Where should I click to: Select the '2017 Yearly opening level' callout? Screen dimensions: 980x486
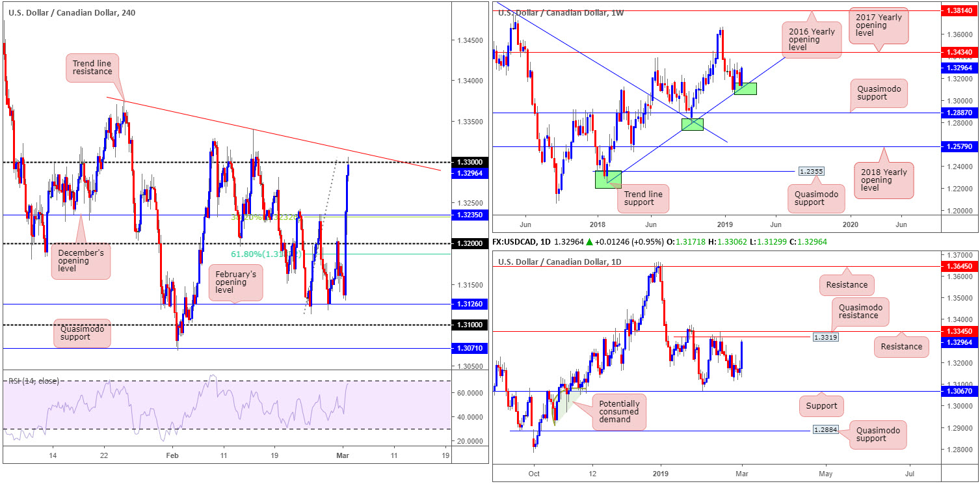[879, 27]
